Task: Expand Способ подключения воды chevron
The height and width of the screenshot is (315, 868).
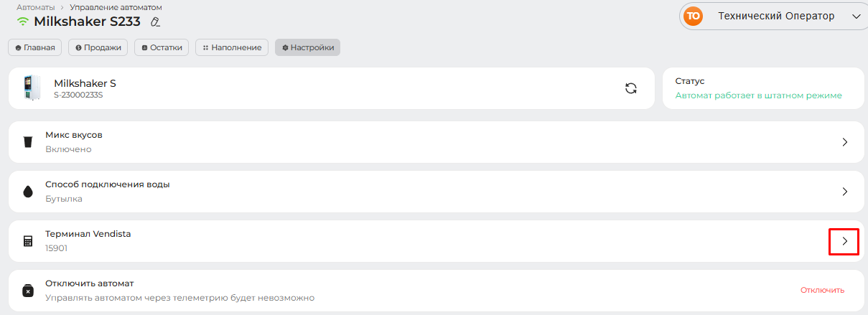Action: [844, 192]
